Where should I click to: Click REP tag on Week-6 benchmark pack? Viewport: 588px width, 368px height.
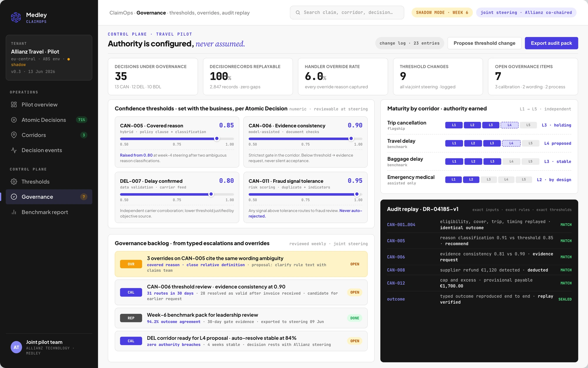(131, 318)
